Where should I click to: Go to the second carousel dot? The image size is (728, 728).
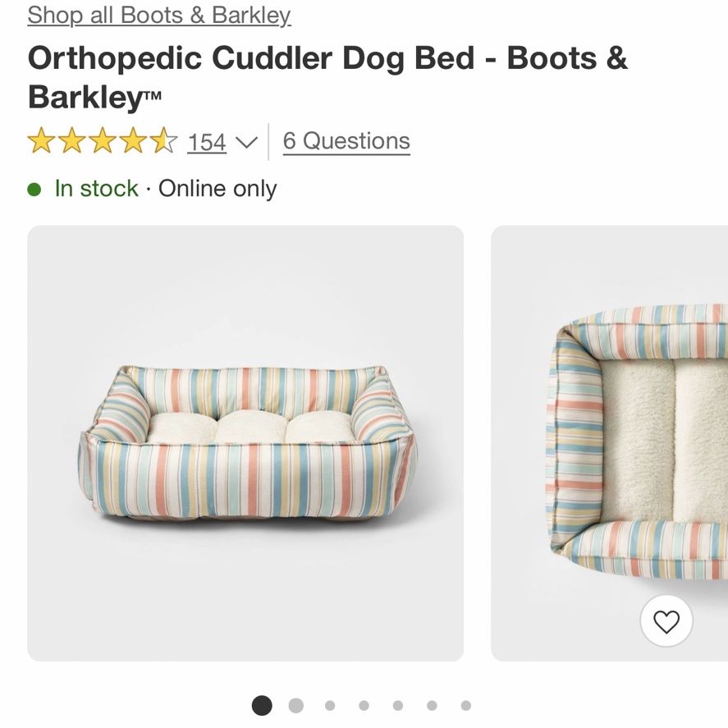[x=296, y=706]
